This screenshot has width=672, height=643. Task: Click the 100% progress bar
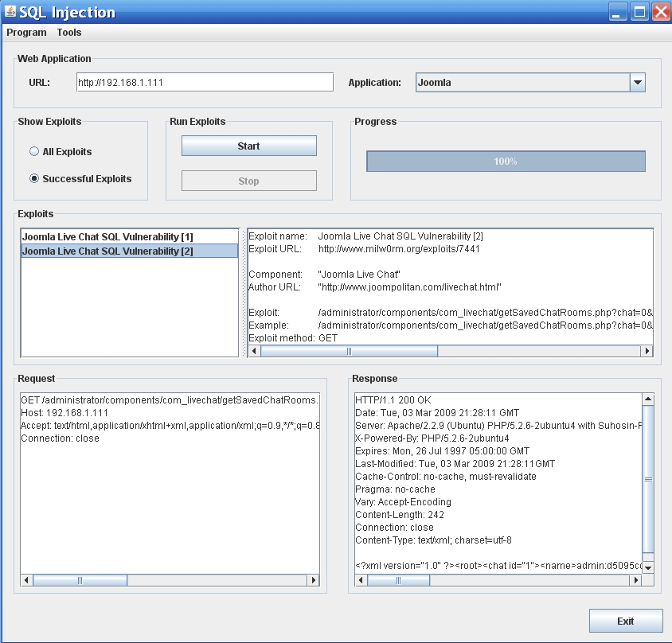506,162
